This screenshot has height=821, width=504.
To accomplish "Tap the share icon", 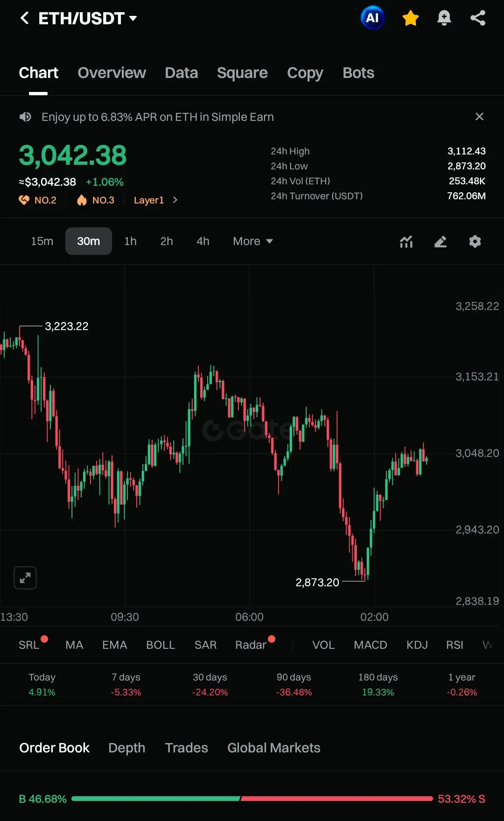I will pyautogui.click(x=478, y=18).
